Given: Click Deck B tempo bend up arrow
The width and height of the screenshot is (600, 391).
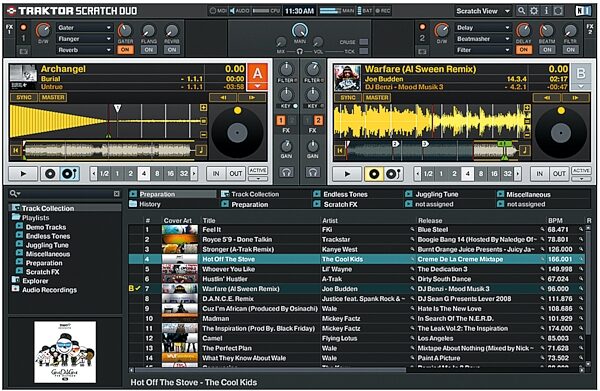Looking at the screenshot, I should point(575,98).
